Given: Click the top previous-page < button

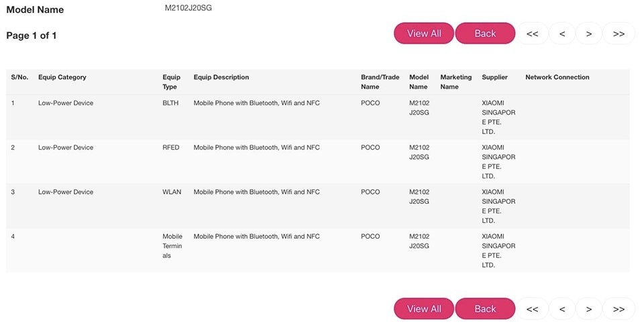Looking at the screenshot, I should 562,34.
